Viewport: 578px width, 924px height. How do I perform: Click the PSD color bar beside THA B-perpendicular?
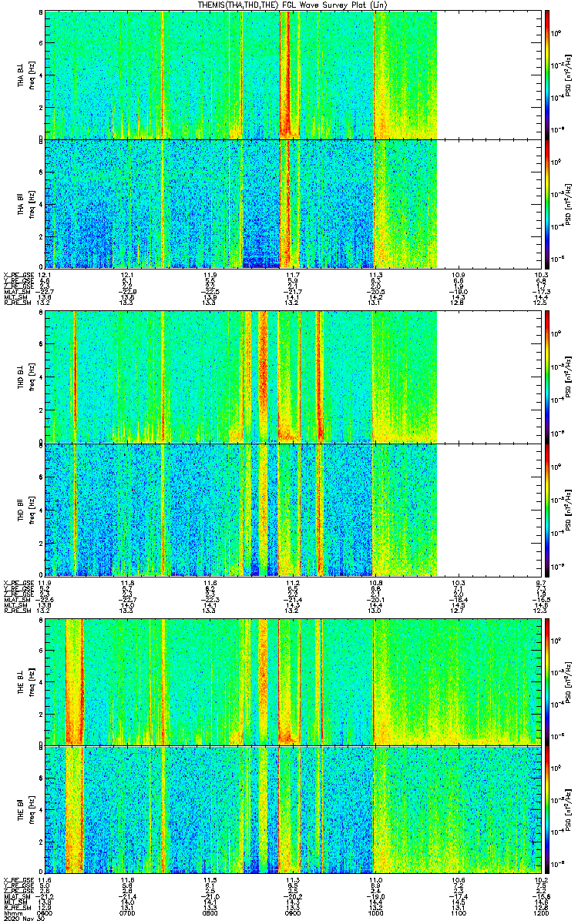click(546, 74)
